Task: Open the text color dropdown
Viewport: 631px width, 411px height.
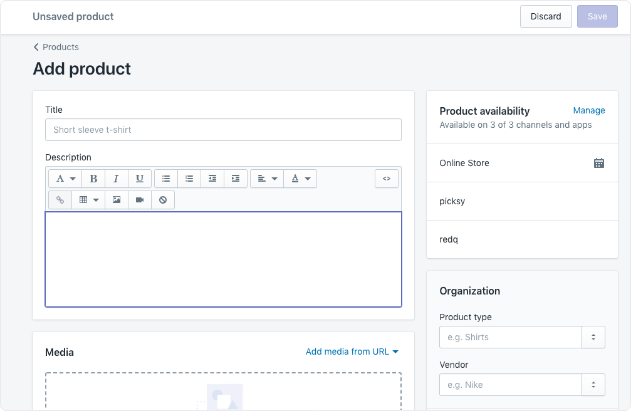Action: [x=300, y=179]
